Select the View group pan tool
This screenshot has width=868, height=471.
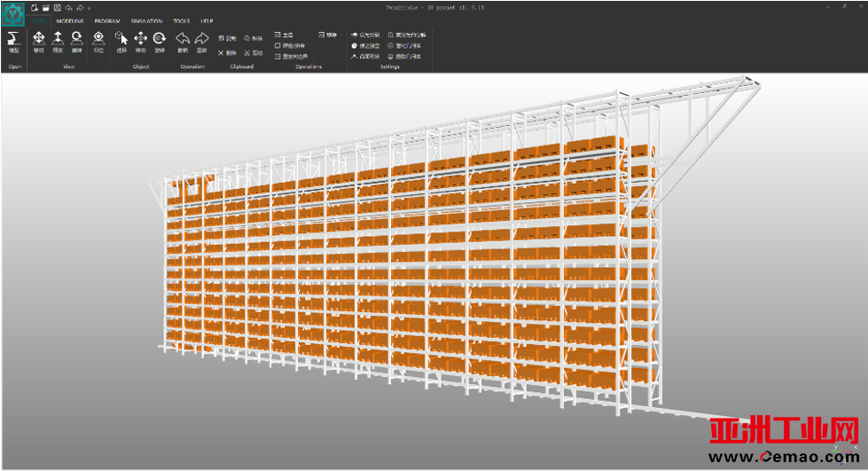click(39, 42)
